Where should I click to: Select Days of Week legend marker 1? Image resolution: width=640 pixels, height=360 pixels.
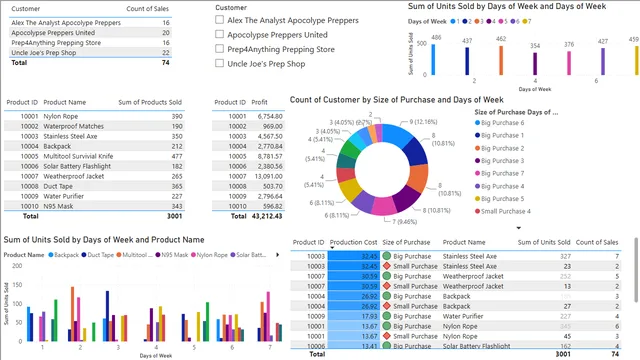[452, 21]
